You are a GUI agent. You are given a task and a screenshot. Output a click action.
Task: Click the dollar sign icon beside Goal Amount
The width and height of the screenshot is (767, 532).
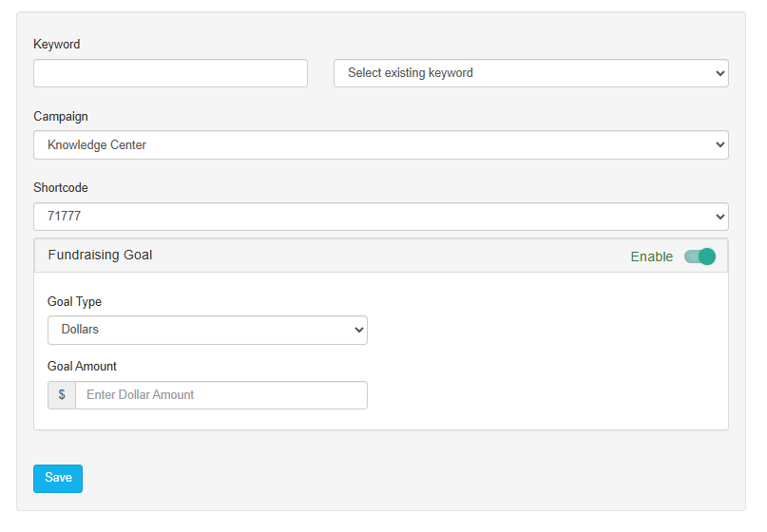tap(62, 395)
